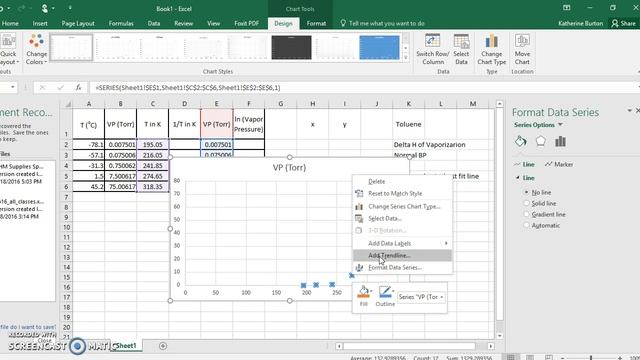Choose Reset to Match Style
640x360 pixels.
point(402,193)
